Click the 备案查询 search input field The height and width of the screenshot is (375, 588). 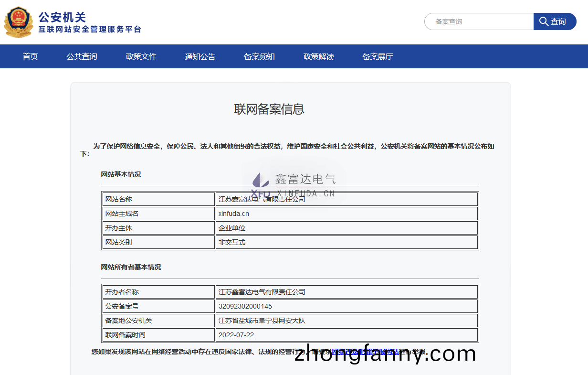[477, 21]
